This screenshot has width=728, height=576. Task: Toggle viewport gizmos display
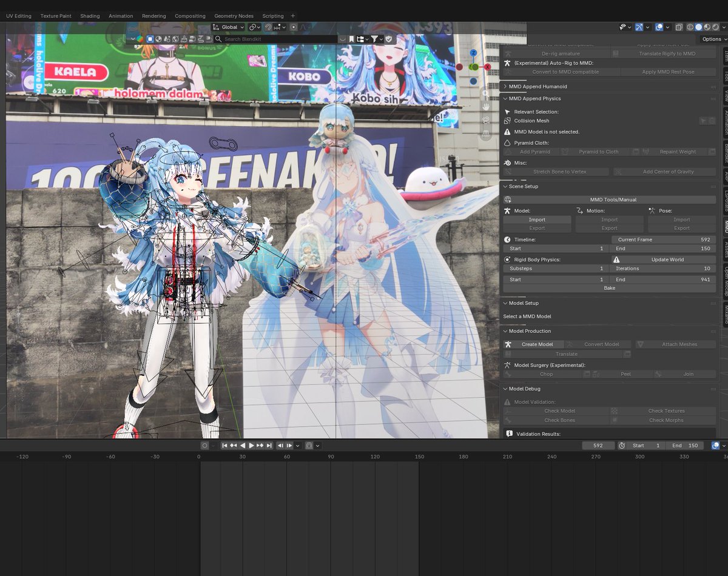coord(639,27)
